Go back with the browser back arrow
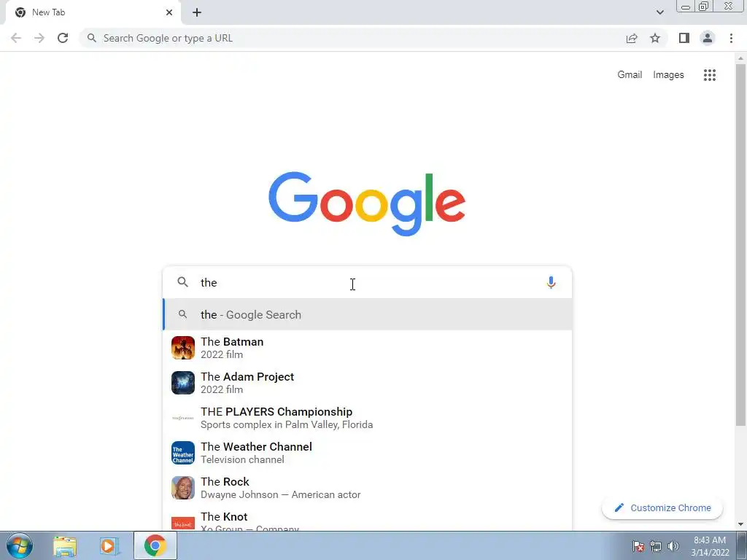 16,38
